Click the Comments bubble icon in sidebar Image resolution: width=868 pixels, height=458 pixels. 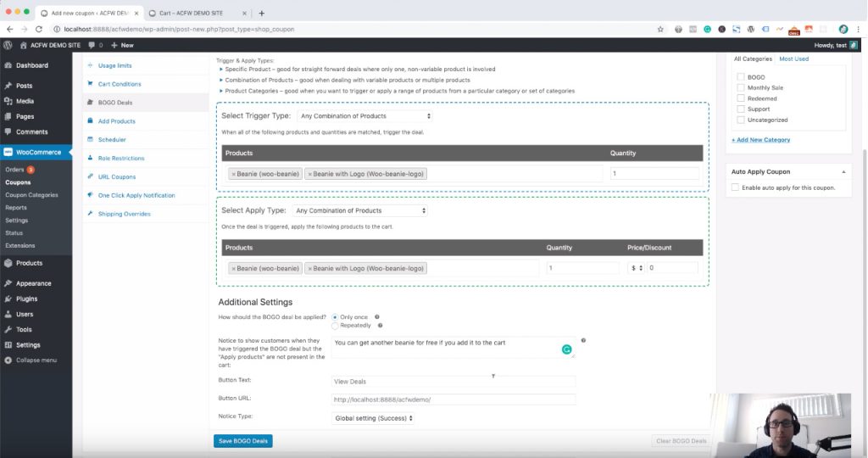point(8,131)
